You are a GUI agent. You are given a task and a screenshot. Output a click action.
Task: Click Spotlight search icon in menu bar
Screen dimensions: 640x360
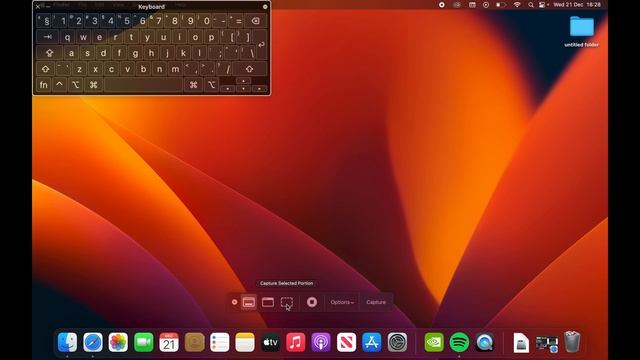coord(531,5)
